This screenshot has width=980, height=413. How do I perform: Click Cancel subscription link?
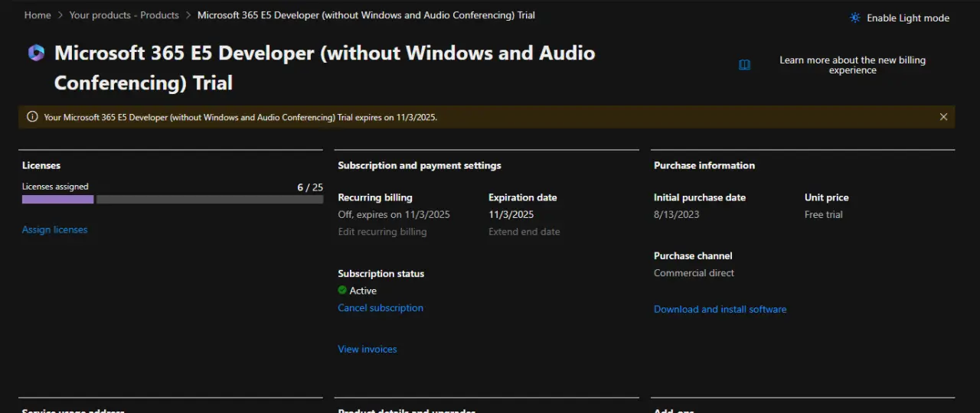pos(381,307)
